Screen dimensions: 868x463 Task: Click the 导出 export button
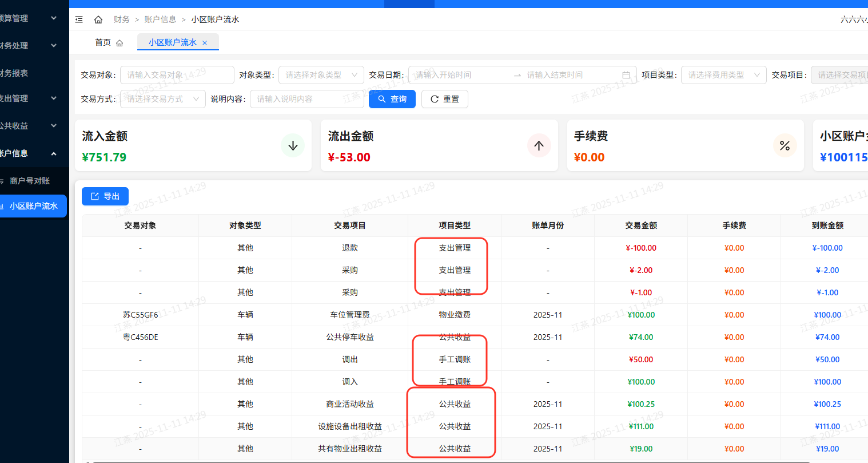[105, 196]
